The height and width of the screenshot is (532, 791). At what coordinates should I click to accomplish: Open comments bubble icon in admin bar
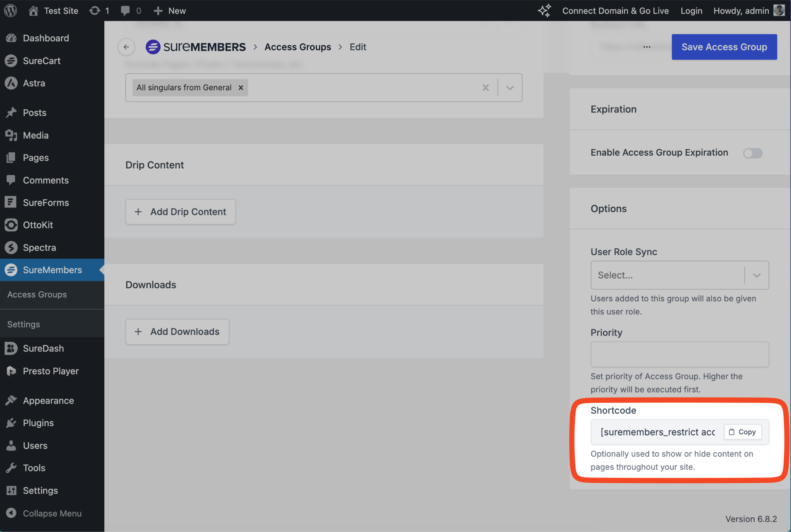[125, 10]
